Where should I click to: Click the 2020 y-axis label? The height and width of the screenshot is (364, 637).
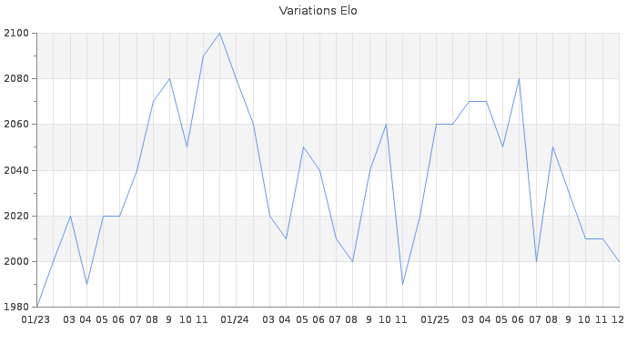[x=18, y=216]
